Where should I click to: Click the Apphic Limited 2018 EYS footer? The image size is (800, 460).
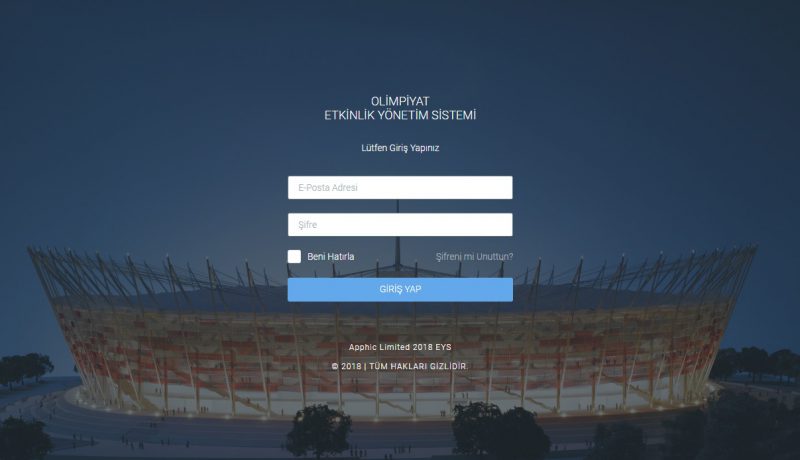tap(400, 347)
